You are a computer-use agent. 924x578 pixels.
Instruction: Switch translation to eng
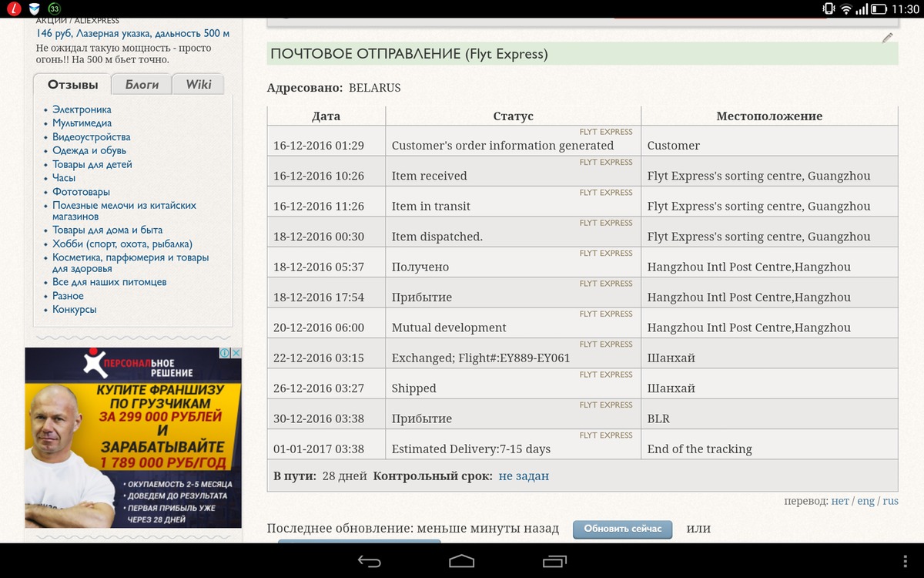tap(865, 501)
